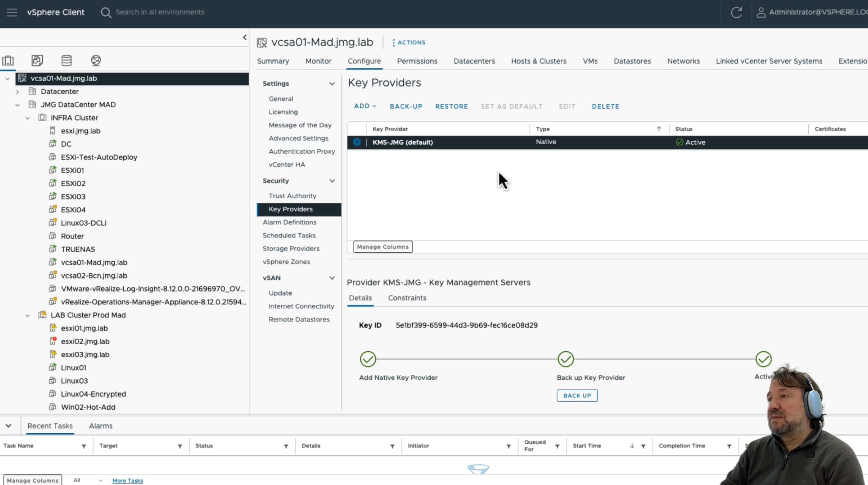This screenshot has width=868, height=485.
Task: Open Licensing settings
Action: point(283,112)
